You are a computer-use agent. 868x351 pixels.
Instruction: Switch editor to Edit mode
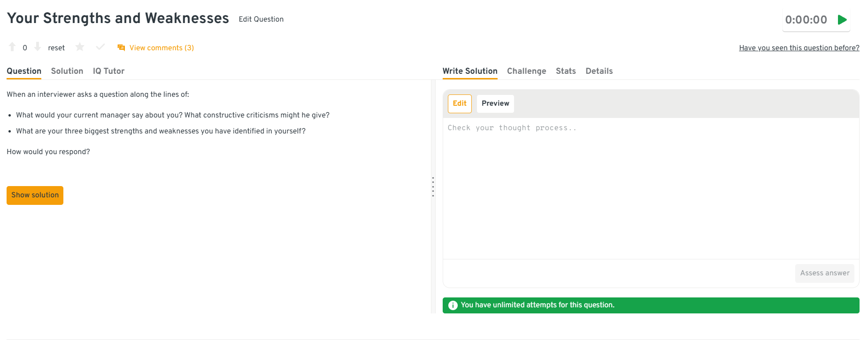[460, 104]
